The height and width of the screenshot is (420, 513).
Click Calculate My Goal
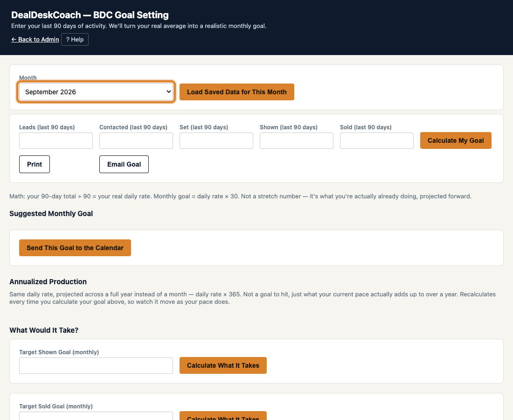point(456,140)
